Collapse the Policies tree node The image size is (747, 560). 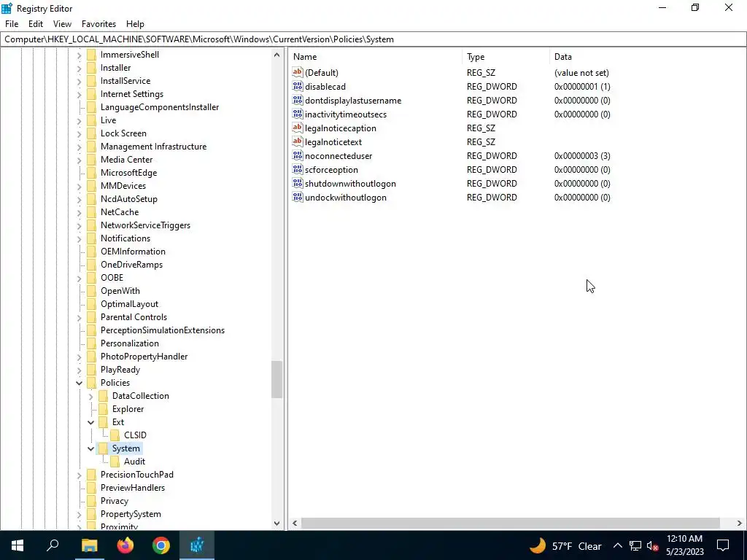tap(79, 383)
